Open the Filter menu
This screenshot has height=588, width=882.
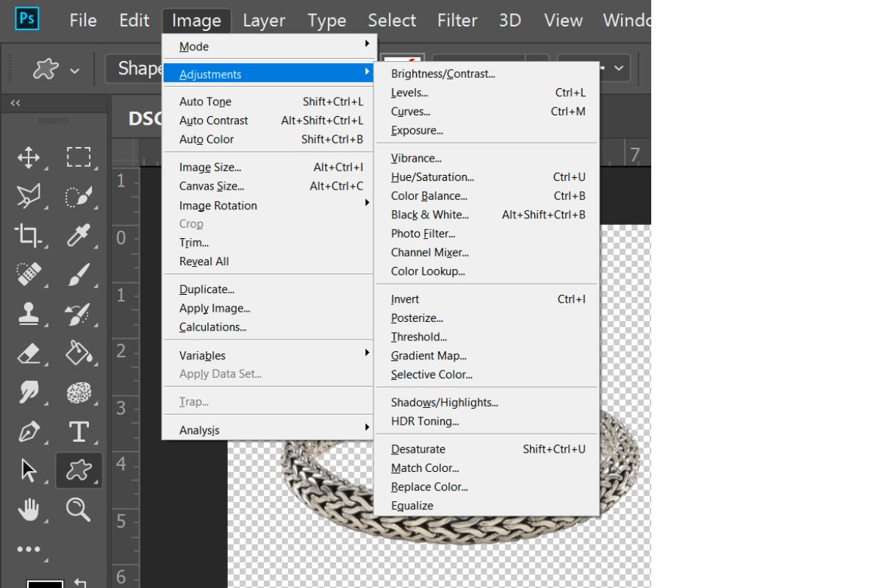tap(457, 21)
